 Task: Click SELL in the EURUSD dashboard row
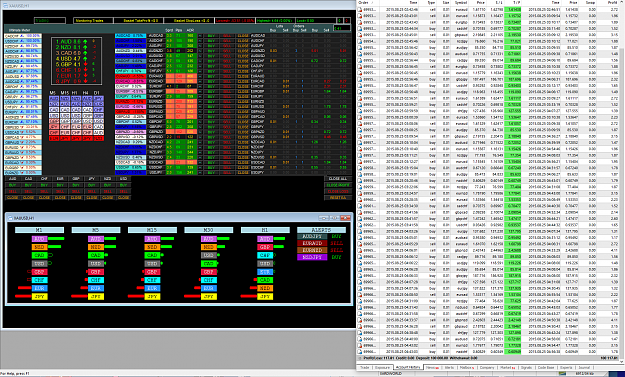pyautogui.click(x=227, y=107)
